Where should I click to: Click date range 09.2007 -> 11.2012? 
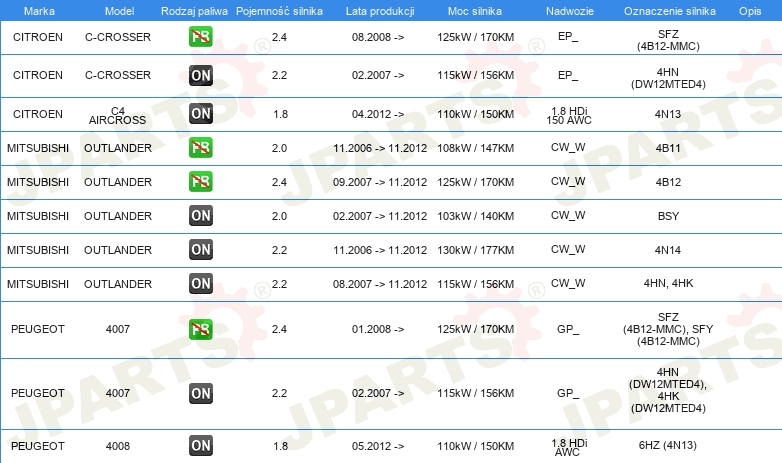(380, 182)
